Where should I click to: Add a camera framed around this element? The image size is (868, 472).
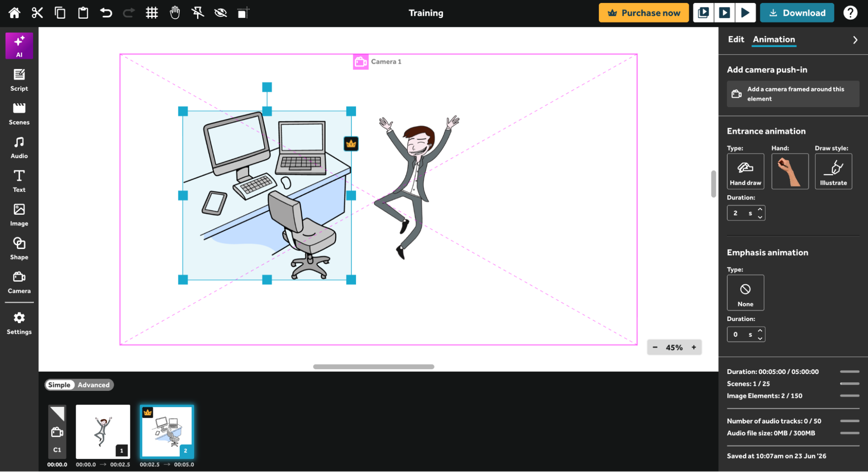point(793,94)
